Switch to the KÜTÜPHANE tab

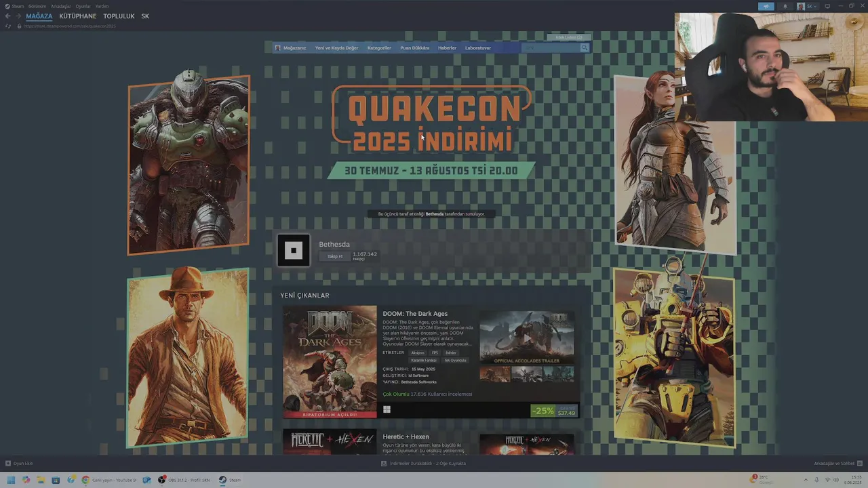[x=78, y=16]
